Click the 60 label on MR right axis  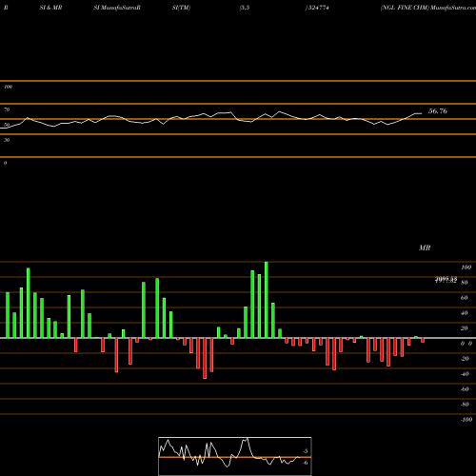464,298
